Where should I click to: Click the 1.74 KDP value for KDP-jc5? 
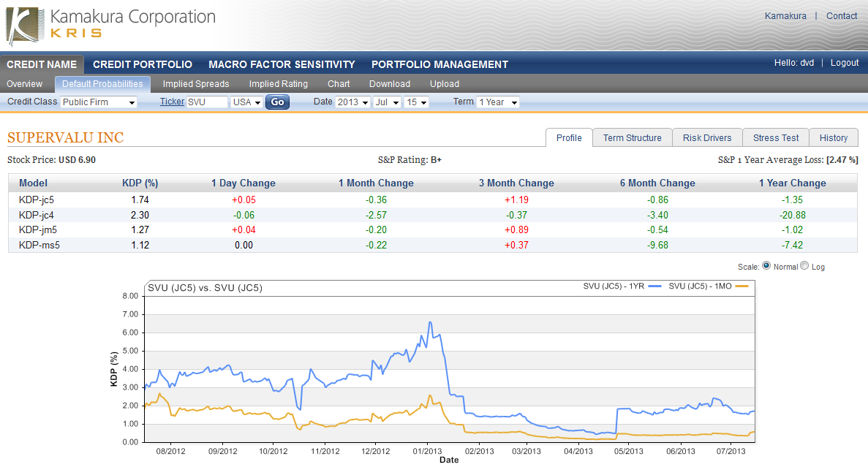tap(140, 200)
